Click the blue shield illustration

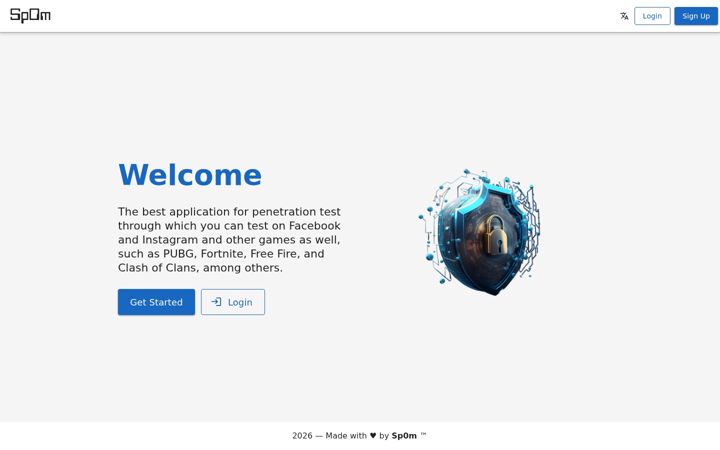(479, 232)
